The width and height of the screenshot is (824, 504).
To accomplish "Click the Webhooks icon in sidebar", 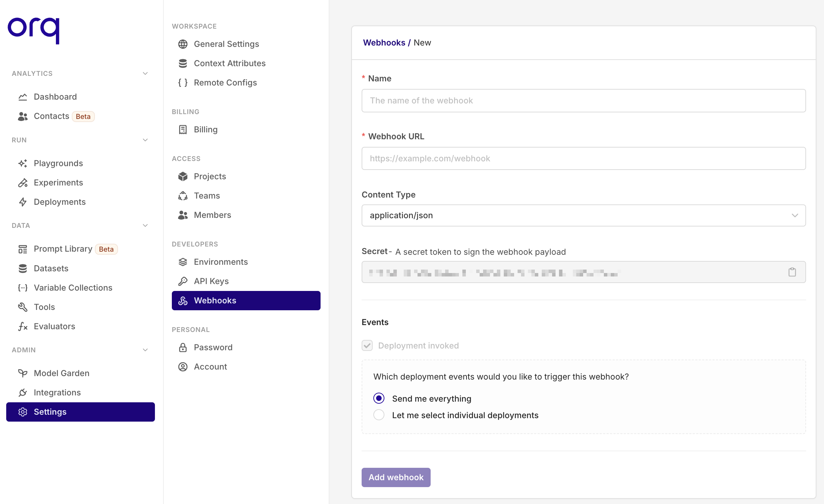I will point(183,301).
